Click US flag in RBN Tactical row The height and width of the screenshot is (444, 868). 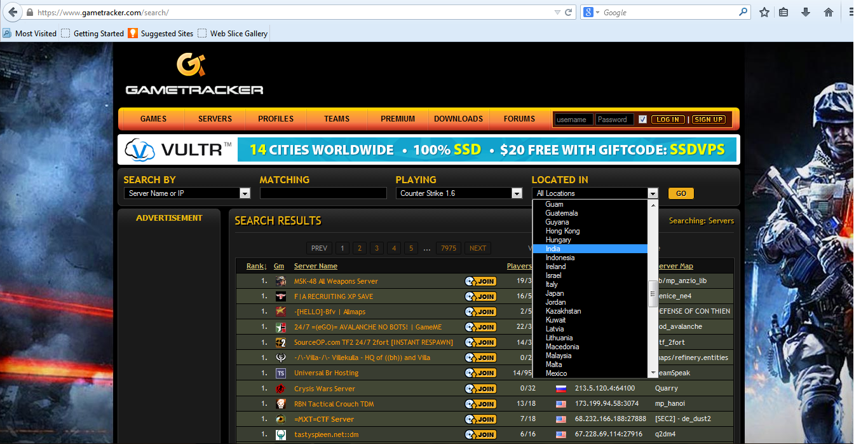click(x=561, y=404)
